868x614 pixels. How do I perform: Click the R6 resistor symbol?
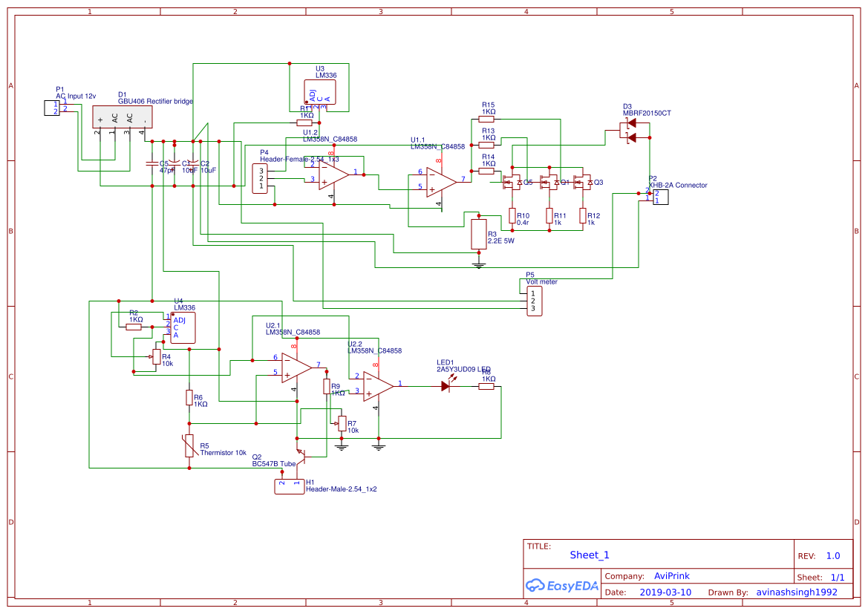(x=189, y=397)
